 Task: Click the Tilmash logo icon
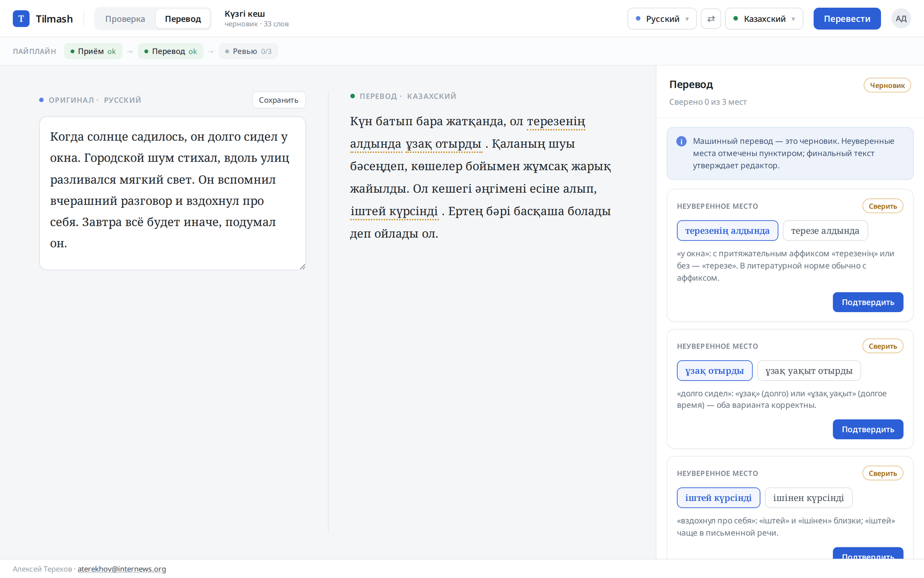(x=21, y=18)
